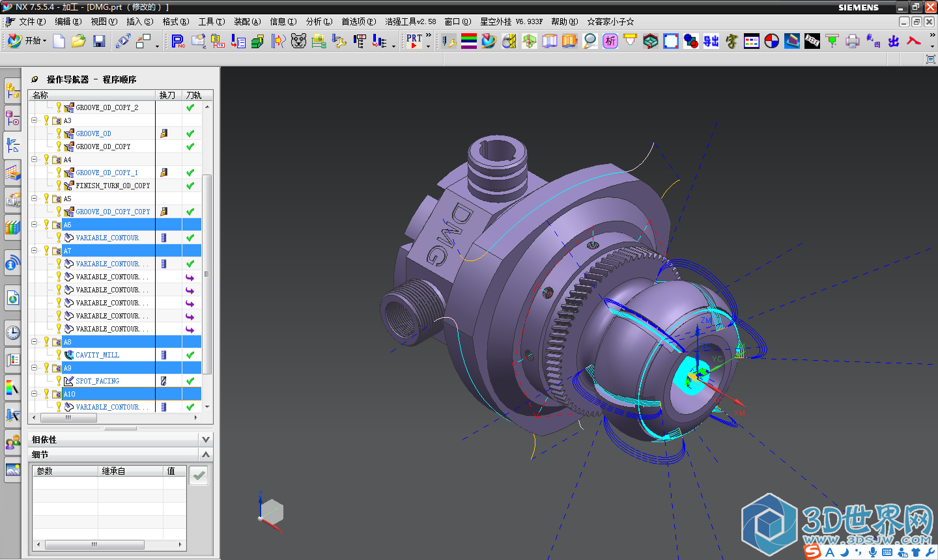
Task: Click the blue 导出 export icon
Action: click(x=711, y=41)
